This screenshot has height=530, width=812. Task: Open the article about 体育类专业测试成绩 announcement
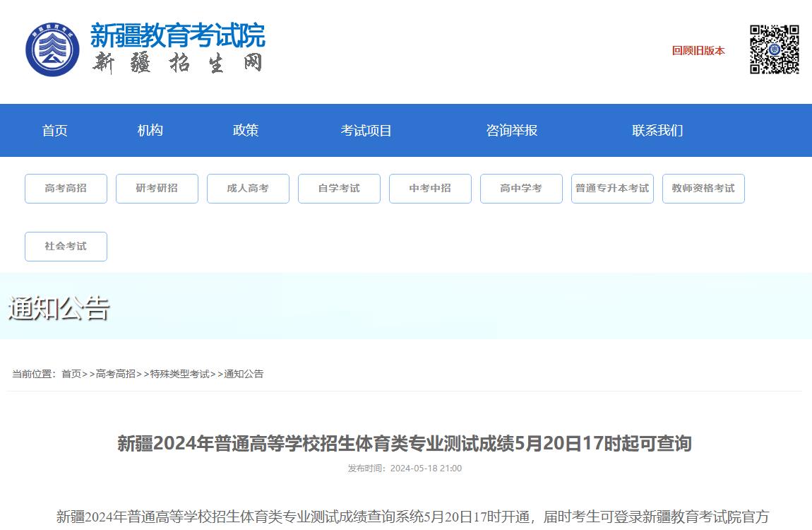[405, 444]
